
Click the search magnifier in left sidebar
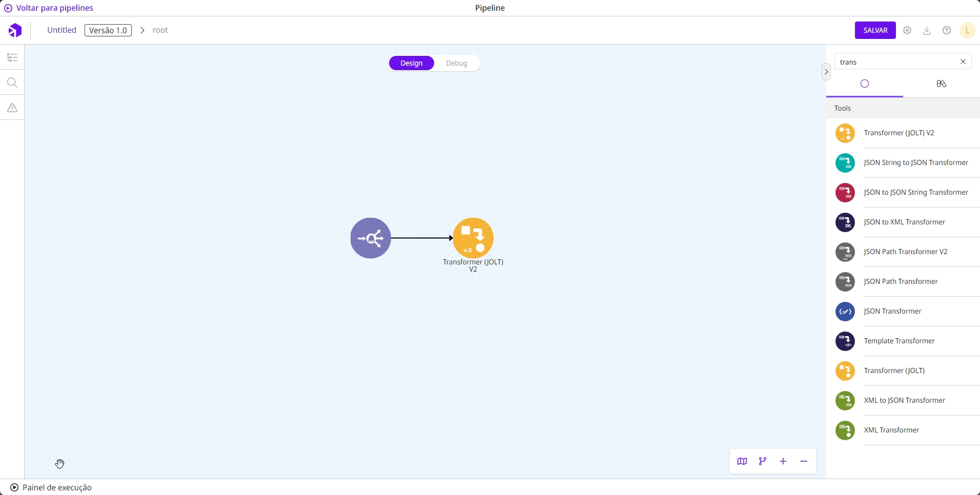tap(12, 82)
